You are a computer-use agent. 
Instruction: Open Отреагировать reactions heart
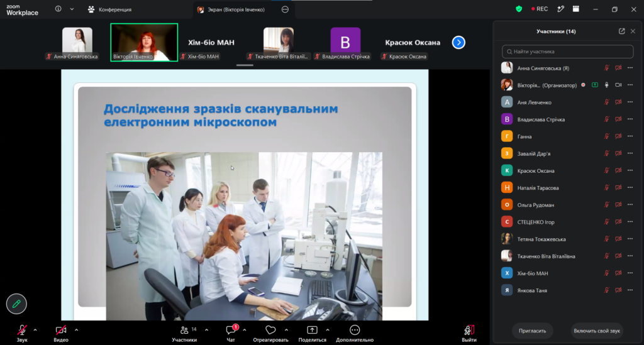point(270,333)
